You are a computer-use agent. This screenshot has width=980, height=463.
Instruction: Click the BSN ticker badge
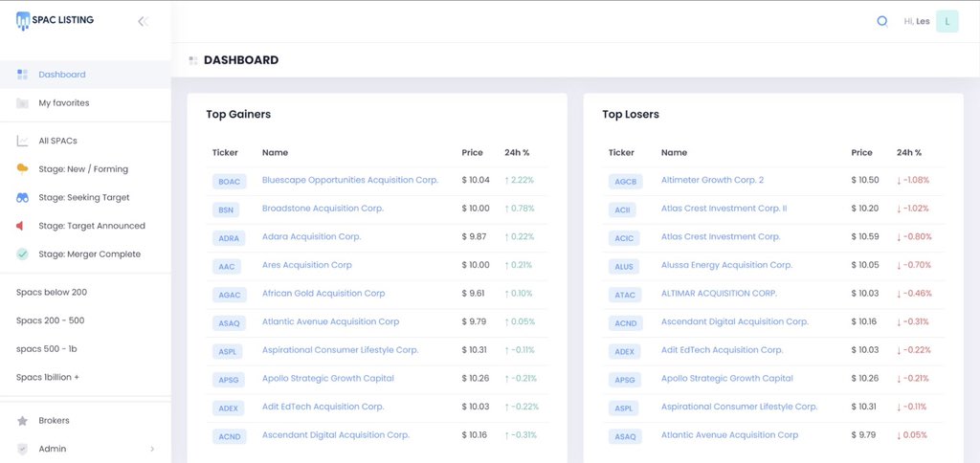tap(226, 209)
